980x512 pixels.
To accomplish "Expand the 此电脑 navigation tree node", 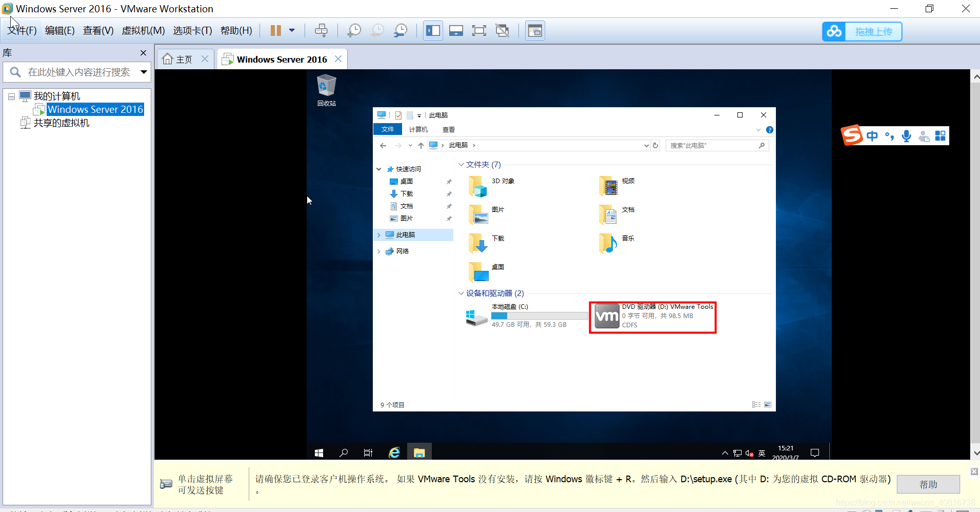I will click(379, 235).
